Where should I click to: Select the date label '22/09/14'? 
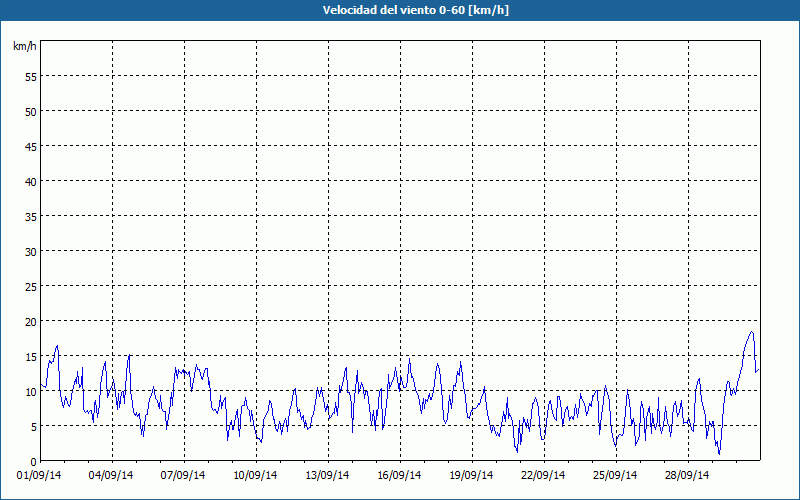[x=543, y=475]
